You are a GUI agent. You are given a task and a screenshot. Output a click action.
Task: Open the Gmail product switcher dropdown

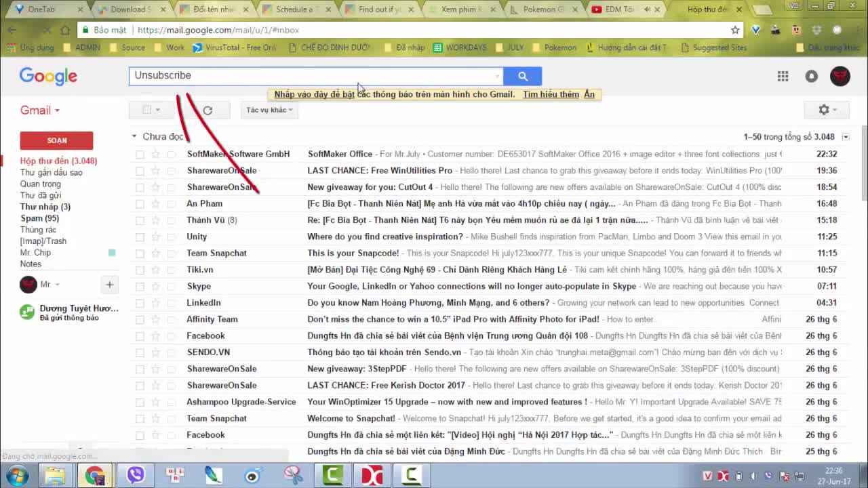pyautogui.click(x=39, y=110)
